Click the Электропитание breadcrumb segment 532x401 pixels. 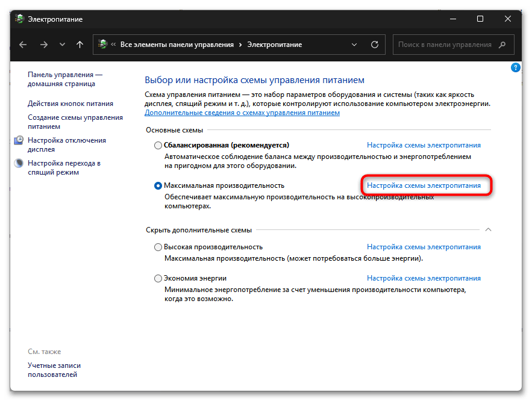coord(275,45)
